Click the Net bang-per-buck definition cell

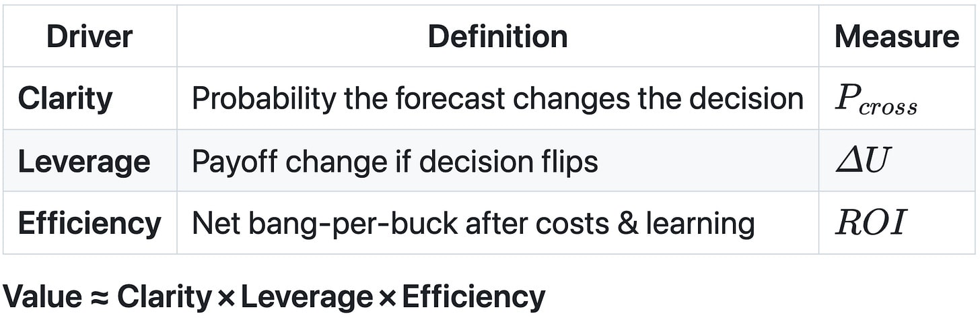(473, 224)
